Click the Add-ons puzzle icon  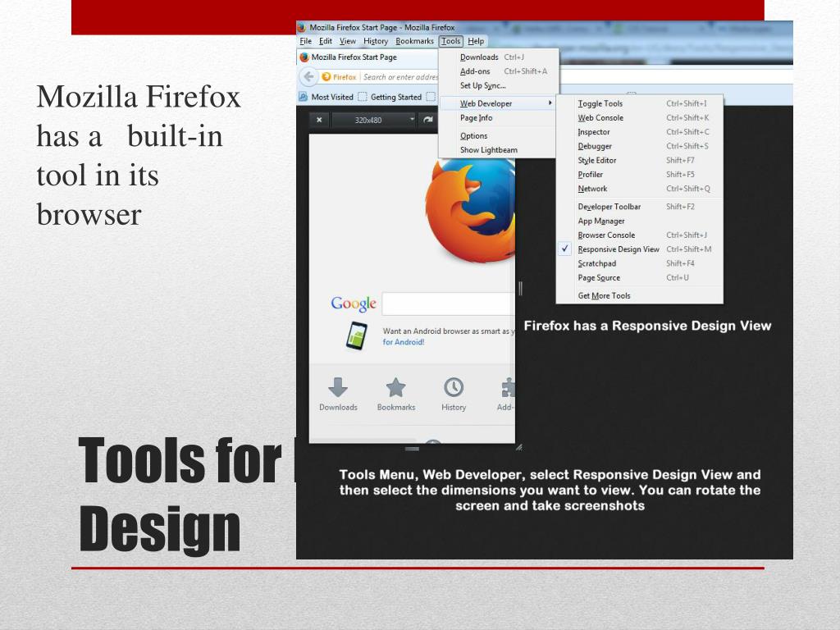(x=508, y=387)
